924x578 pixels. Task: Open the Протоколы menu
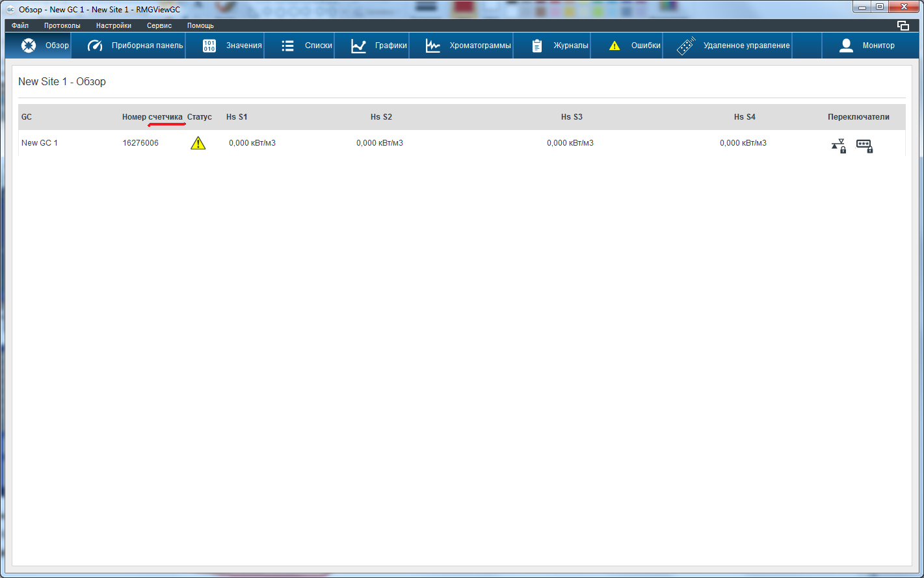coord(62,25)
